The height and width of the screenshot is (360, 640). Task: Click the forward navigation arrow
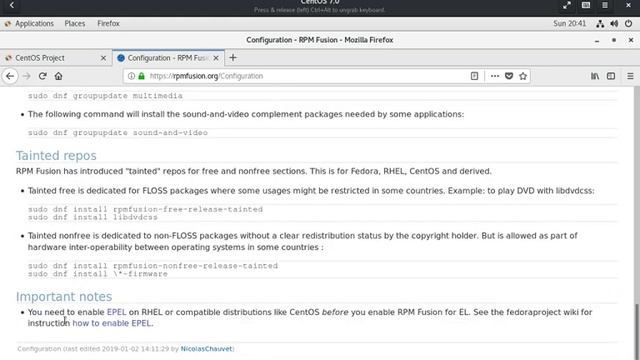coord(27,76)
